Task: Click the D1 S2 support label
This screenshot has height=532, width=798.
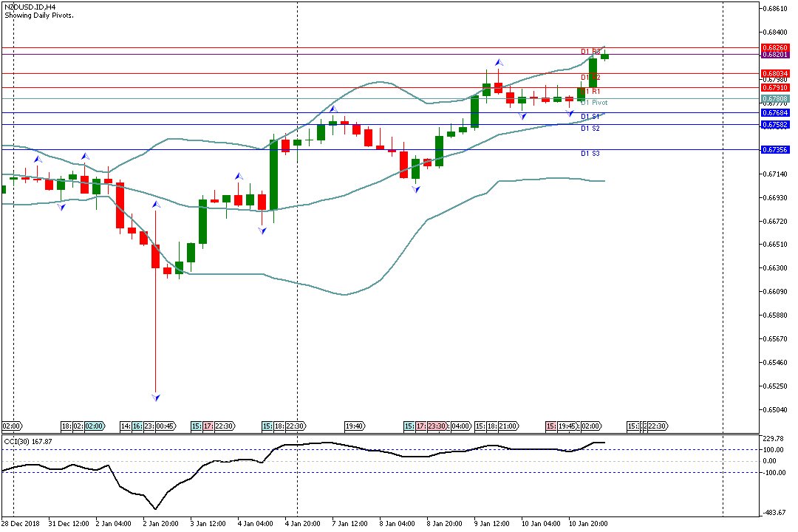Action: coord(590,129)
